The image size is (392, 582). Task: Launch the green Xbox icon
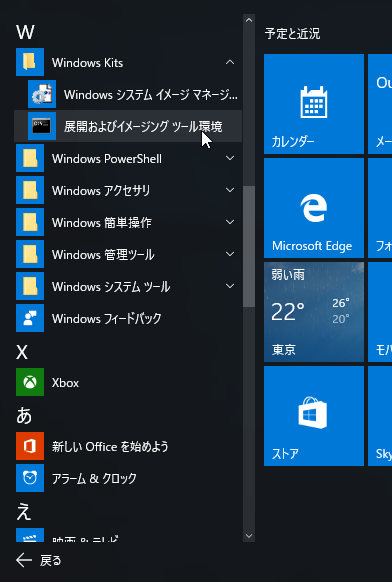coord(30,382)
